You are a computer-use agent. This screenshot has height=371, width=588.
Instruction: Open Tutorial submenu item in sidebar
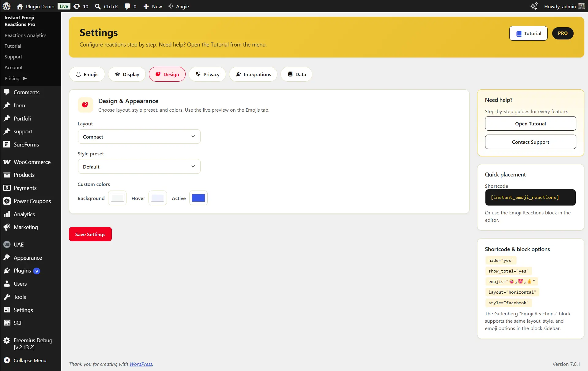13,46
